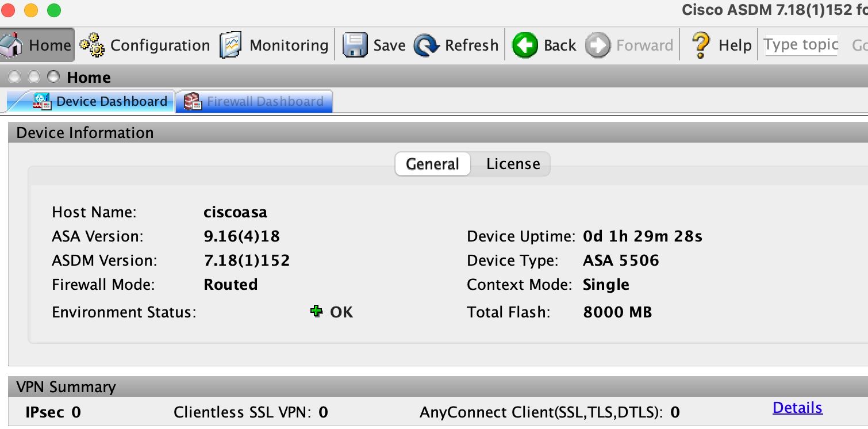
Task: Switch to the Firewall Dashboard tab
Action: (x=254, y=101)
